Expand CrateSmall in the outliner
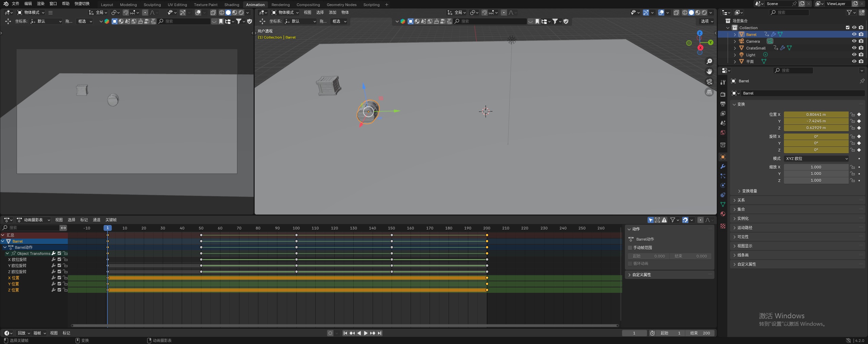 [x=735, y=48]
